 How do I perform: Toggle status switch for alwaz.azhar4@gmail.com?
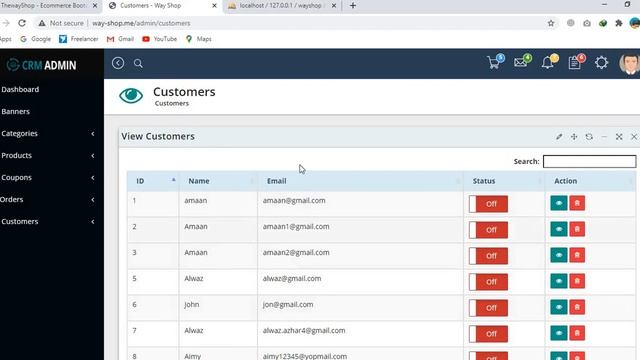tap(488, 334)
